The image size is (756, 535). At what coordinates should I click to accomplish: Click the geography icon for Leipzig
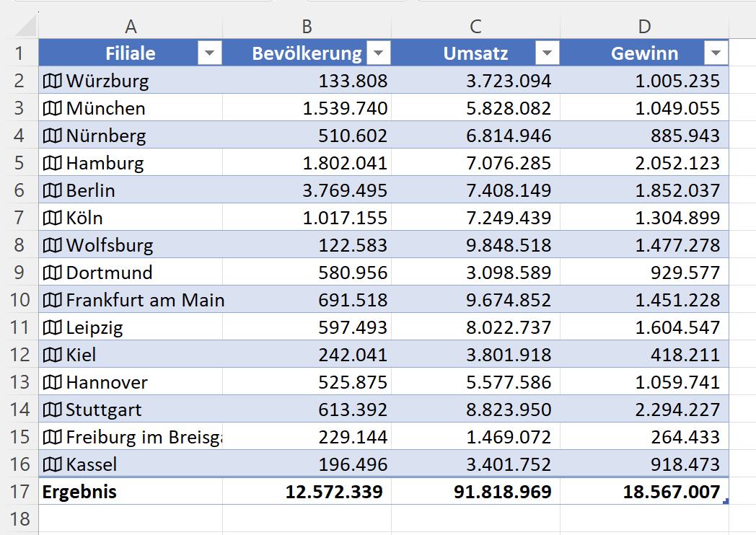(53, 327)
